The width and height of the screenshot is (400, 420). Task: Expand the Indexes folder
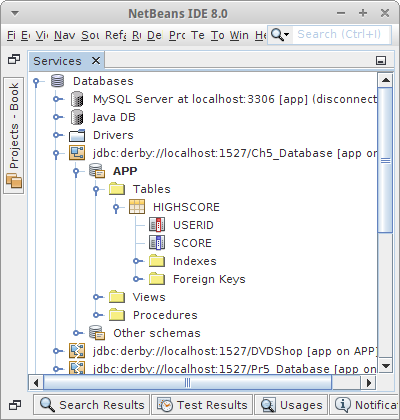pyautogui.click(x=138, y=261)
